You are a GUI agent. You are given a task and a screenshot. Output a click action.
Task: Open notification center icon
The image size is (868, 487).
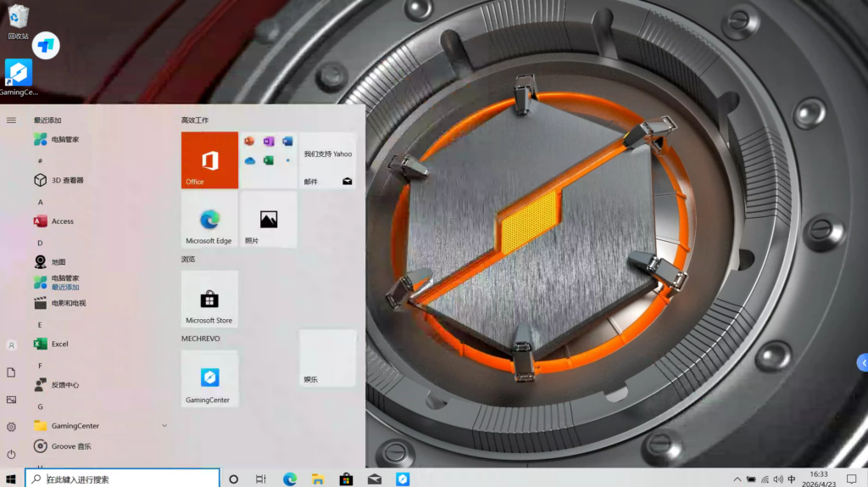[851, 479]
